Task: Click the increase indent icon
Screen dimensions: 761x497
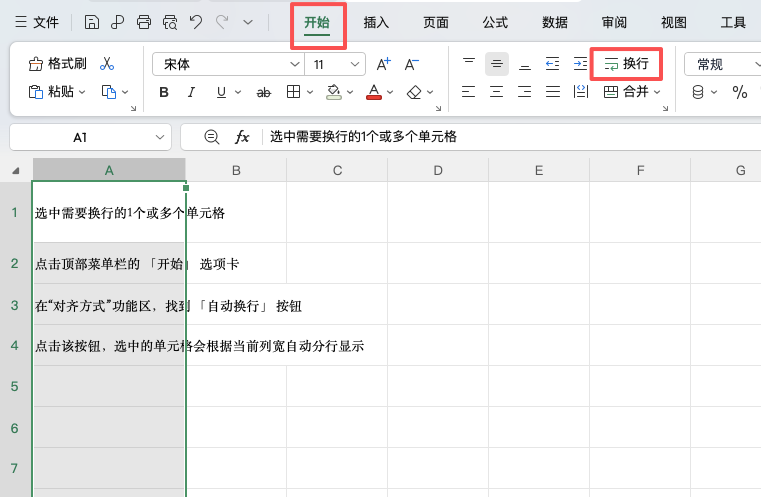Action: [580, 64]
